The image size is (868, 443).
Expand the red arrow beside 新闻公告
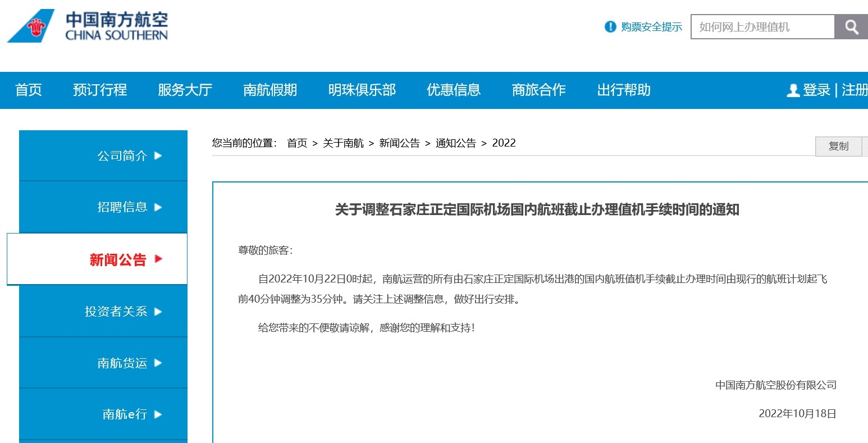click(x=158, y=259)
